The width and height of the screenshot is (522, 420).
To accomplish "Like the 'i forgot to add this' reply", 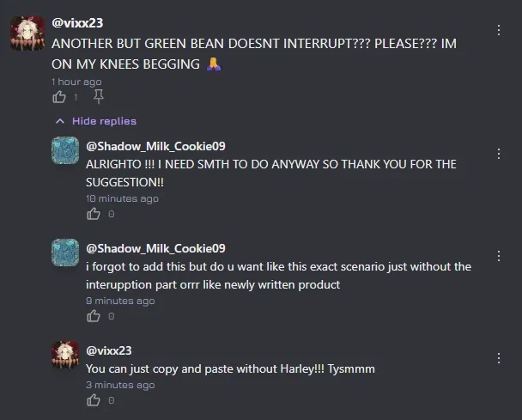I will tap(94, 316).
